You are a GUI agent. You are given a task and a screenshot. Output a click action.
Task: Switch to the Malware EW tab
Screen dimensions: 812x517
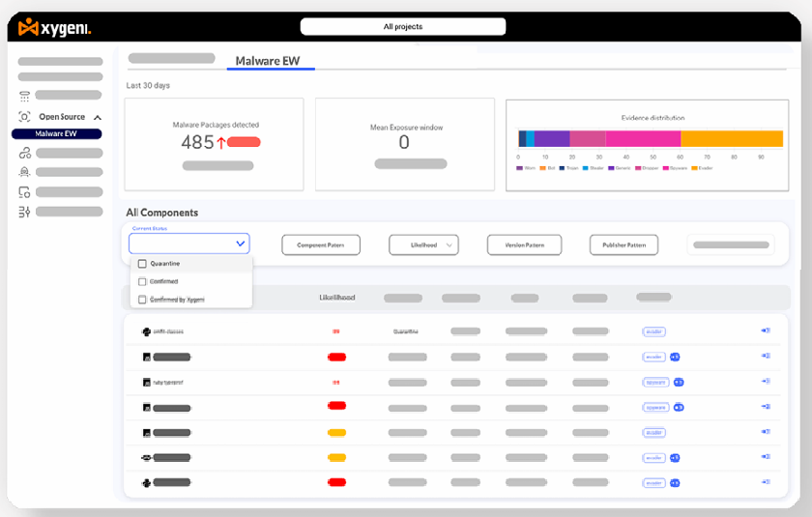(x=268, y=61)
